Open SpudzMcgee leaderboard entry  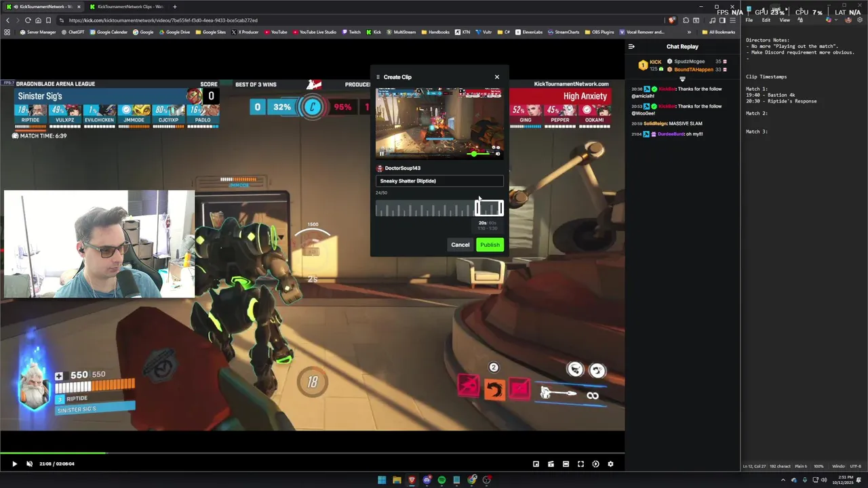click(697, 62)
